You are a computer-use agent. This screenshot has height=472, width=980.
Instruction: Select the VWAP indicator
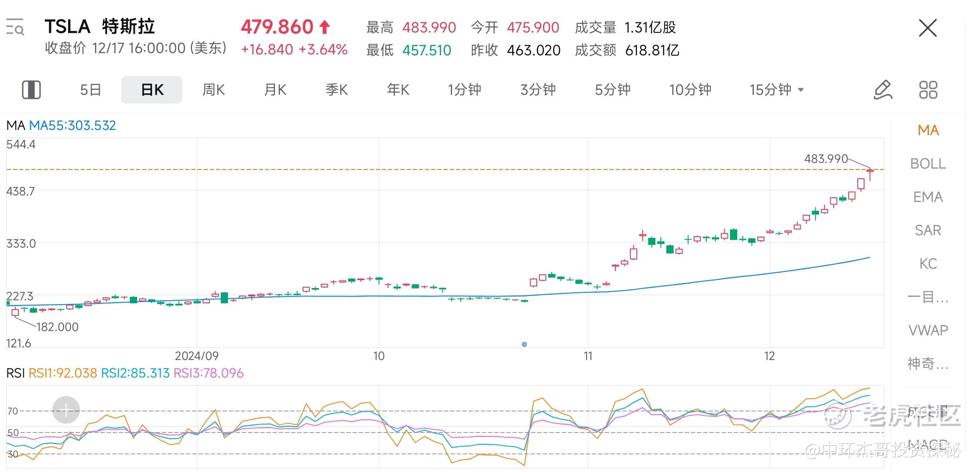tap(928, 330)
